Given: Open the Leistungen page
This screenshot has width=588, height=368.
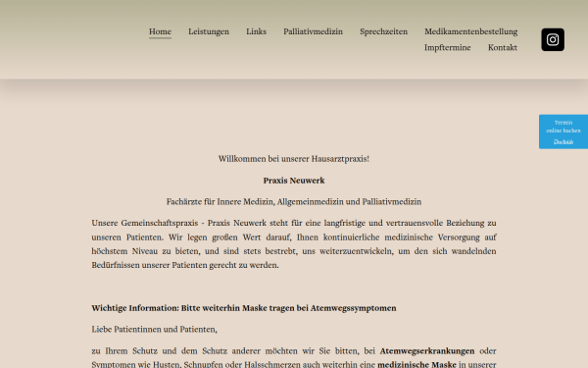Looking at the screenshot, I should coord(209,31).
